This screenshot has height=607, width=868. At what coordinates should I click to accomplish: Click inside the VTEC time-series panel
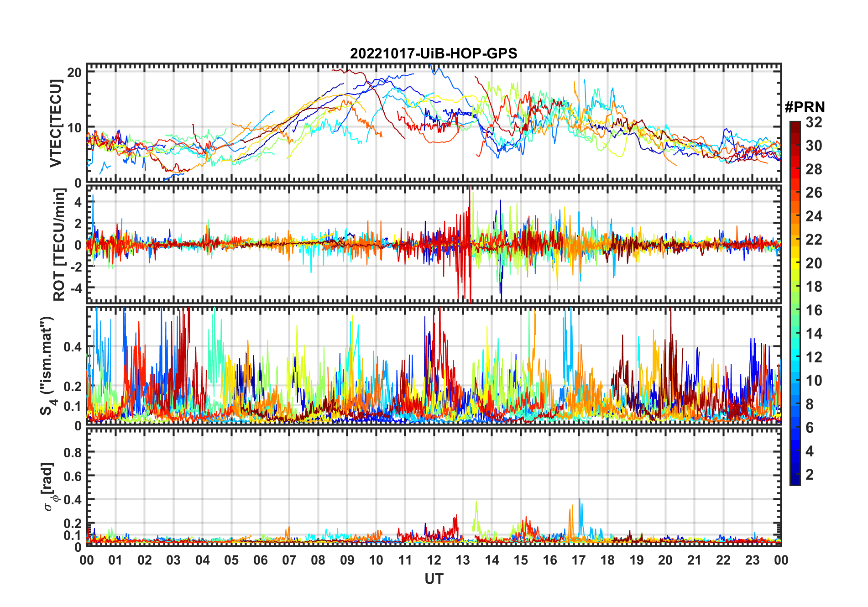pos(434,123)
